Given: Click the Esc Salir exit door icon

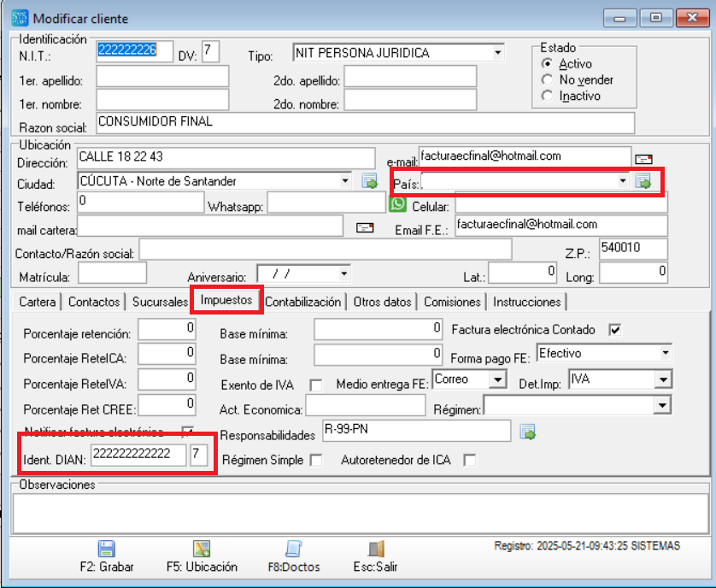Looking at the screenshot, I should click(377, 549).
